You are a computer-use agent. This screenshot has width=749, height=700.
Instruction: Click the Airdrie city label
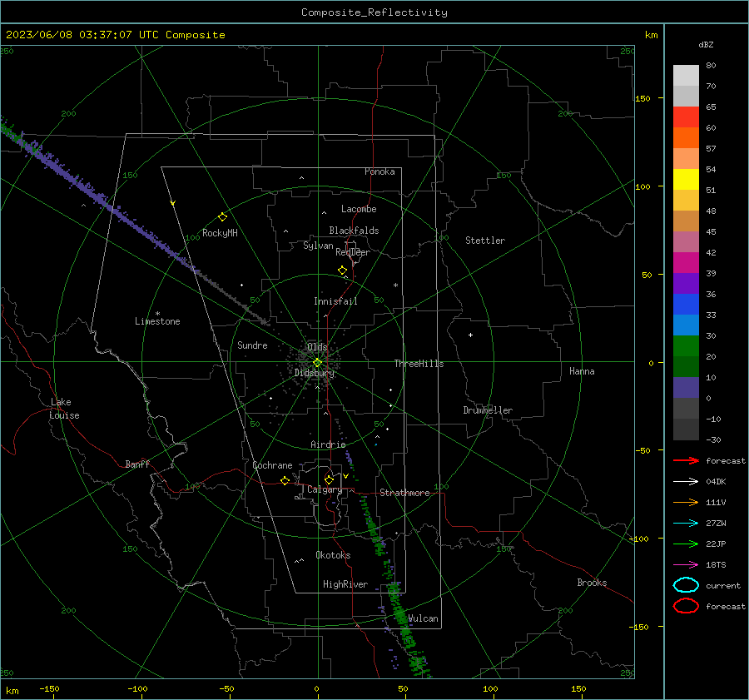(328, 444)
